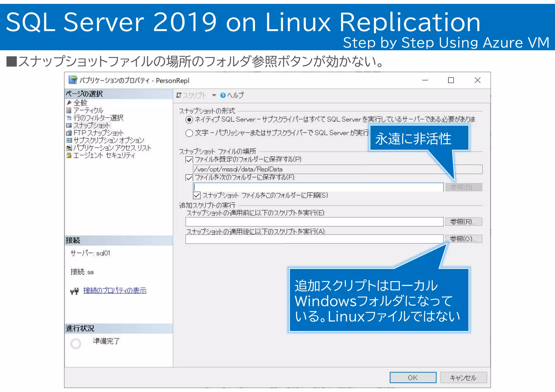
Task: Open the 接続のプロパティの表示 link
Action: click(x=115, y=290)
